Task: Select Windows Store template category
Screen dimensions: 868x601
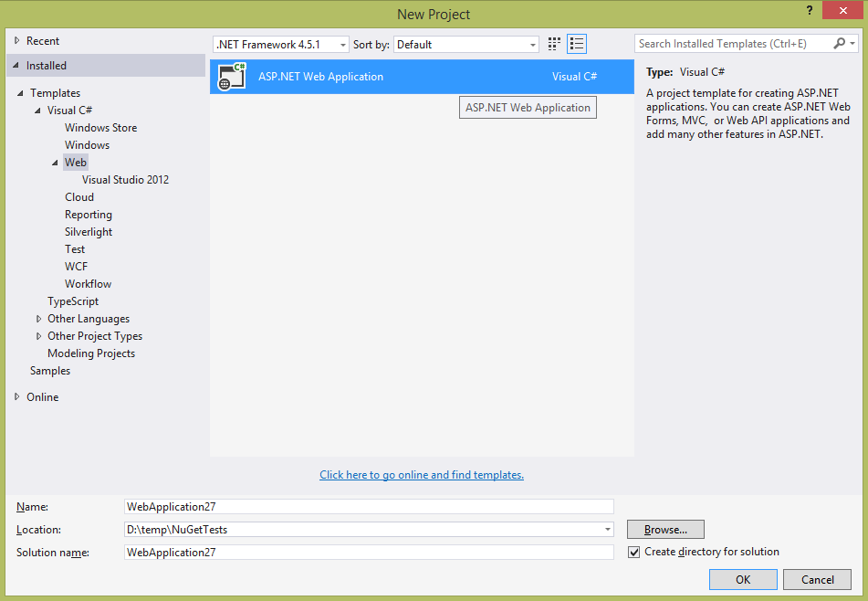Action: pos(100,128)
